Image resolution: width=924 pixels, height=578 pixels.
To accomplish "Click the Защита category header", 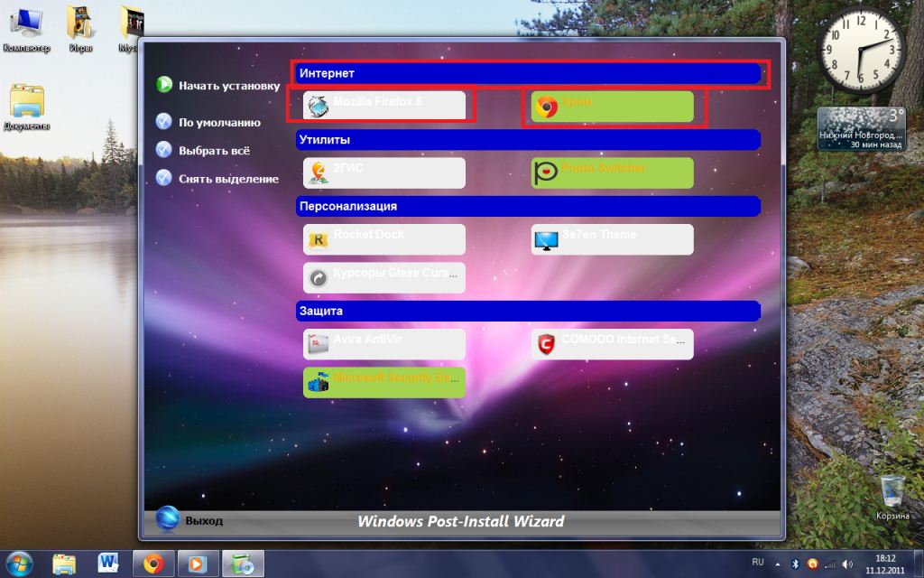I will (x=528, y=311).
